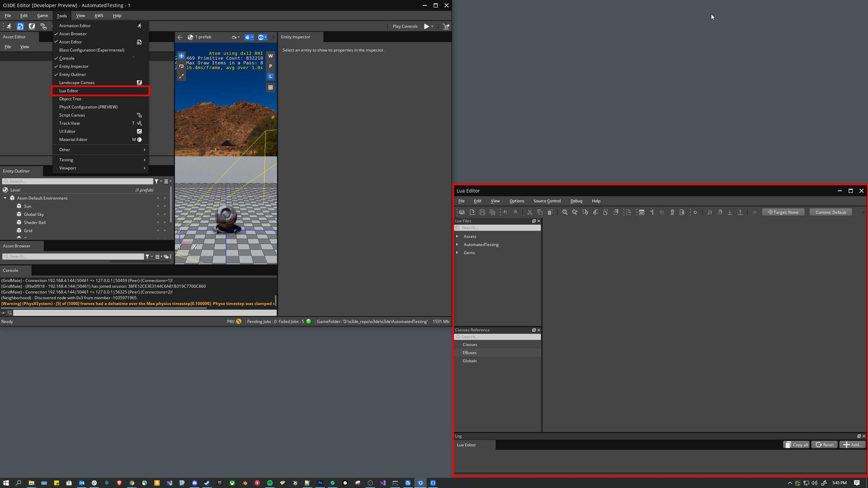
Task: Click save icon in Lua Editor toolbar
Action: point(482,212)
